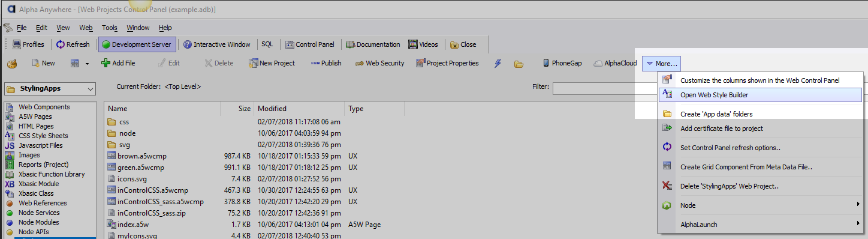Click the Delete toolbar button
This screenshot has height=239, width=868.
[x=219, y=63]
